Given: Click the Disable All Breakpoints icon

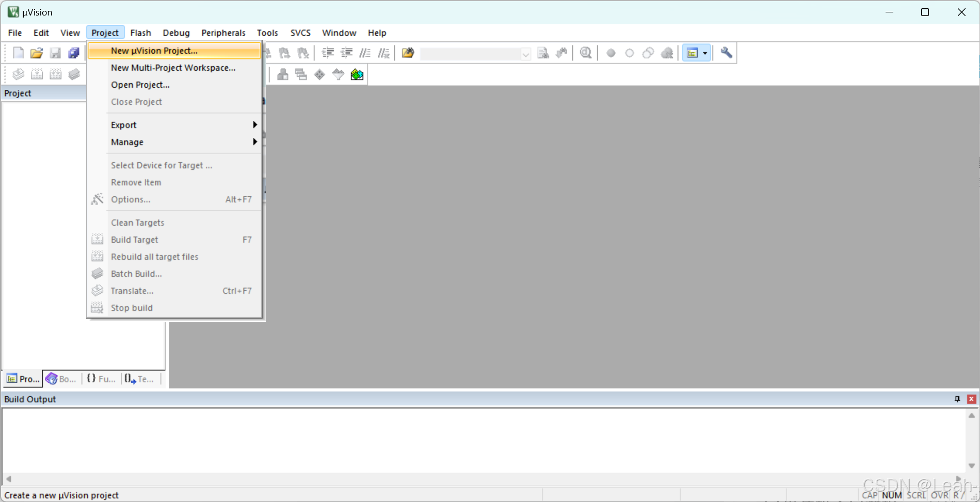Looking at the screenshot, I should (x=648, y=53).
